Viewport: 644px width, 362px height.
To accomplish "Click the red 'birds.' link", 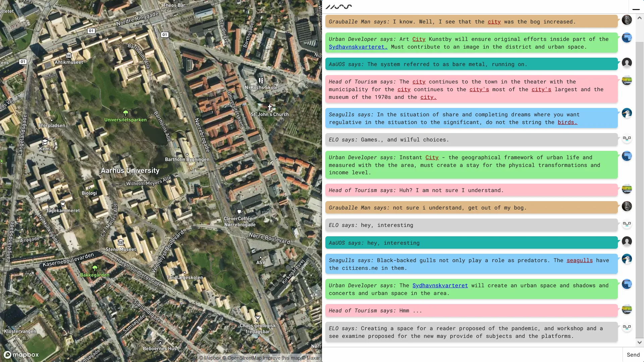I will pos(567,122).
